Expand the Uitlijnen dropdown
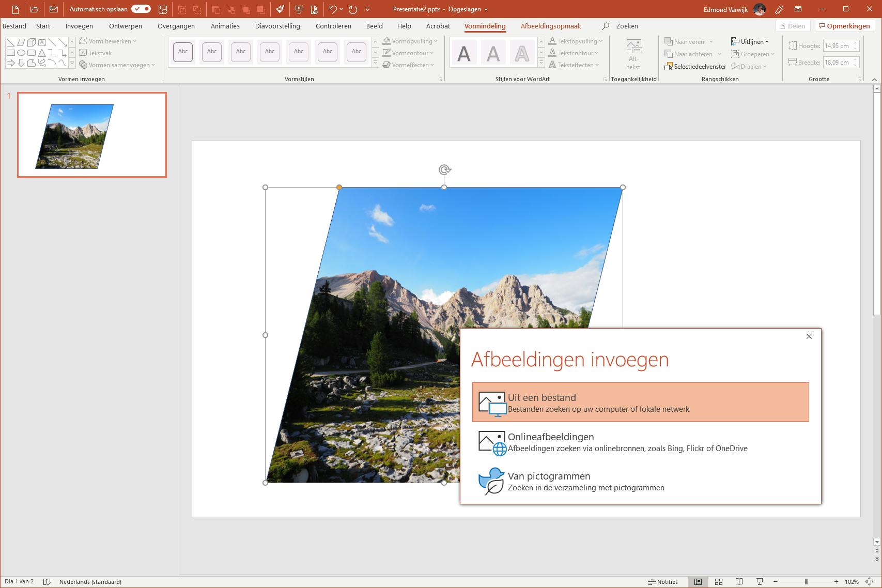 pyautogui.click(x=750, y=41)
